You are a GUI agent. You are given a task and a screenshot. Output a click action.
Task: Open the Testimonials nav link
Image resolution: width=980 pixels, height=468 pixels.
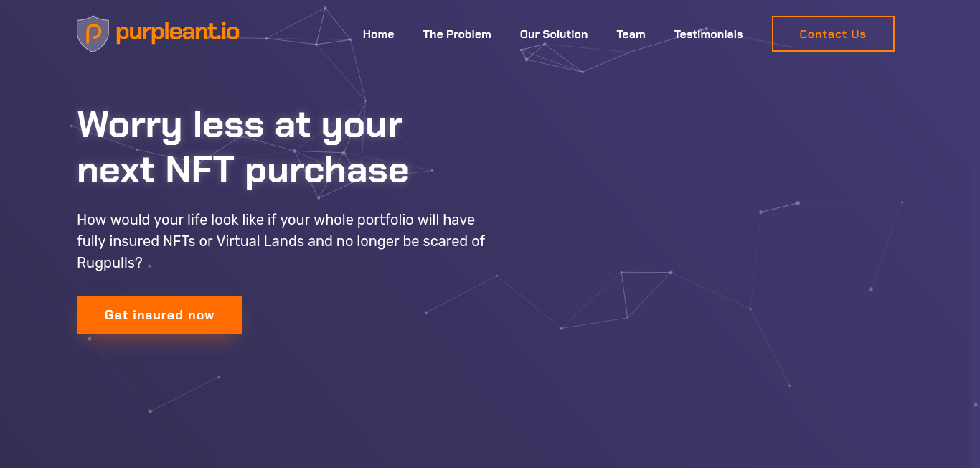[708, 34]
